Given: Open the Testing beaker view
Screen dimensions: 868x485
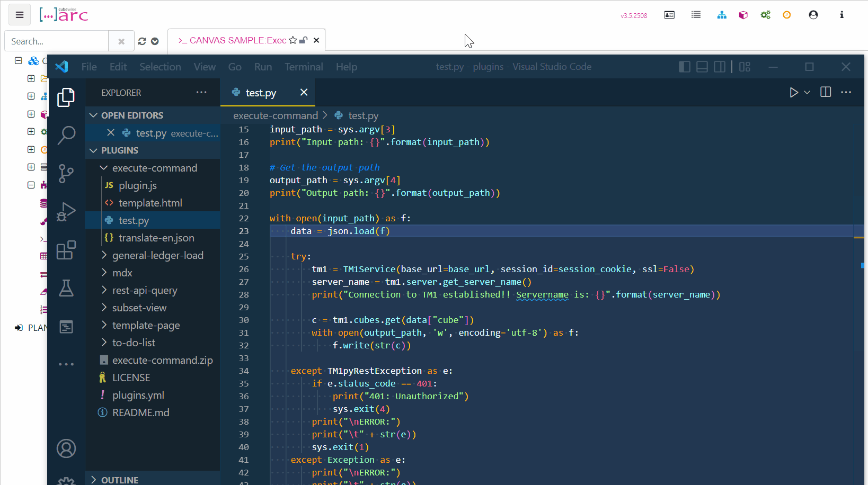Looking at the screenshot, I should 66,288.
